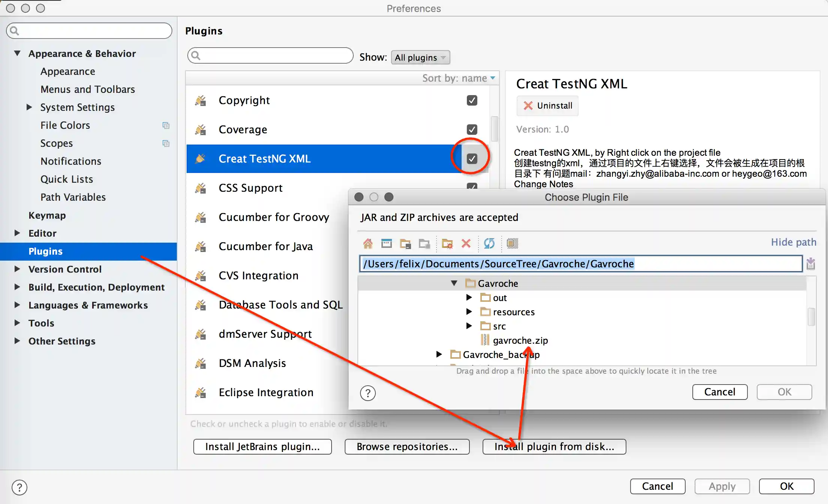Screen dimensions: 828x504
Task: Click the path history icon beside the path field
Action: click(811, 264)
